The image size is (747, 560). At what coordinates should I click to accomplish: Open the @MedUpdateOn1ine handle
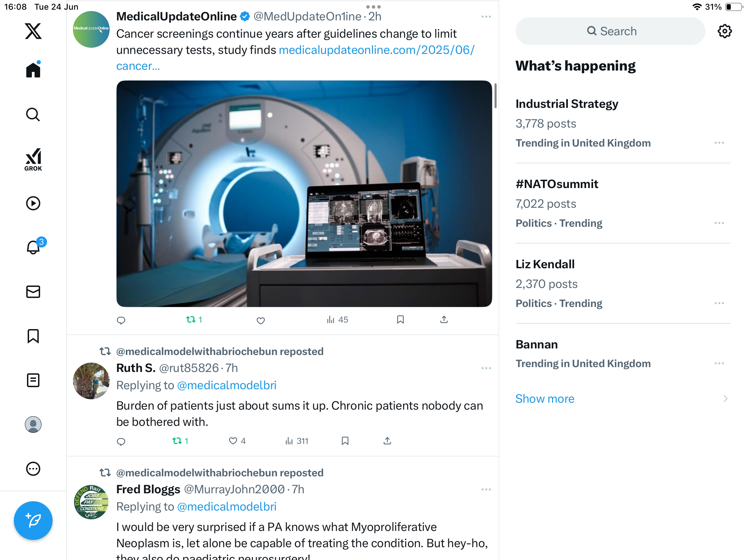[x=307, y=16]
